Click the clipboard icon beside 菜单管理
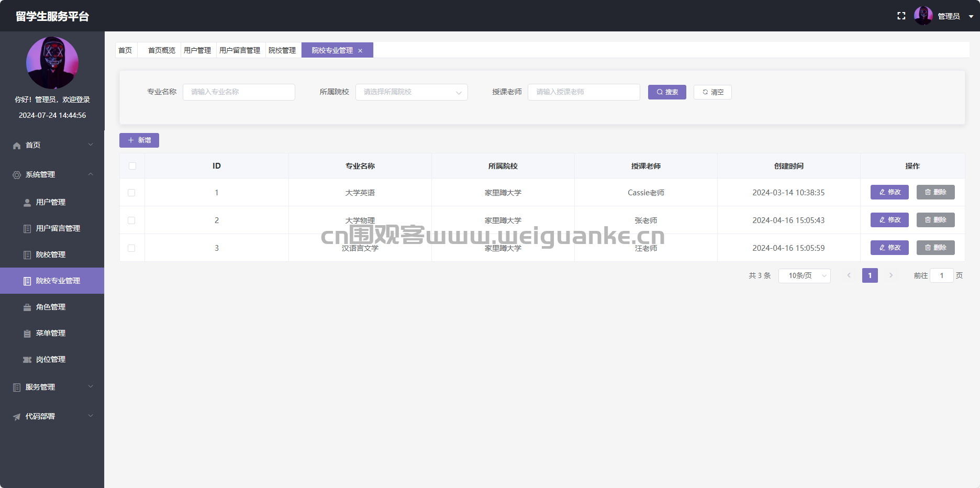 (x=27, y=334)
